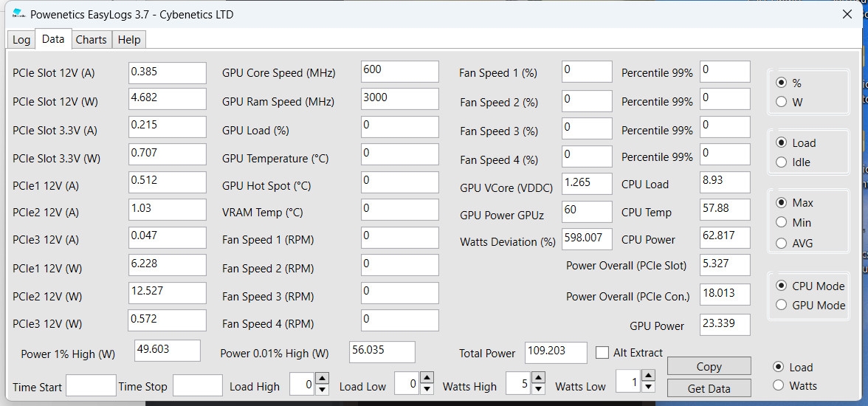Increase the Watts High stepper
The image size is (868, 406).
pyautogui.click(x=538, y=379)
